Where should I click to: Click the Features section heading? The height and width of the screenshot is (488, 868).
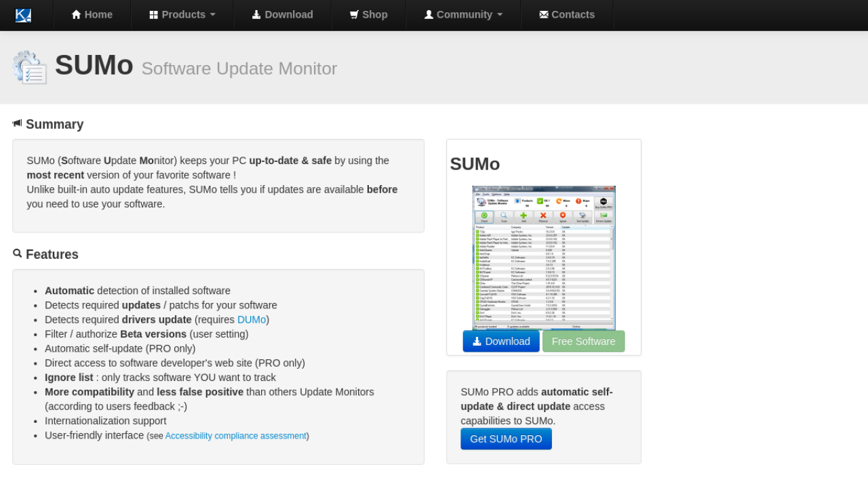45,254
